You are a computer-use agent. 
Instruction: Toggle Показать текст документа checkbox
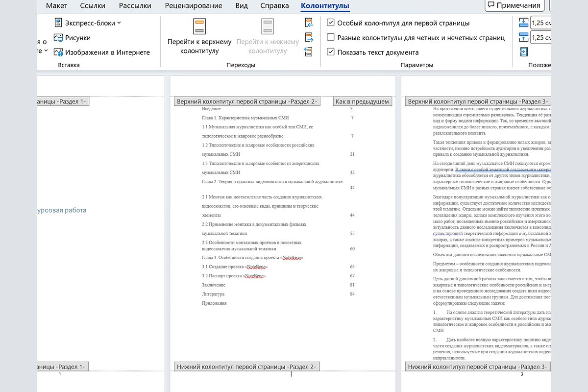coord(331,52)
